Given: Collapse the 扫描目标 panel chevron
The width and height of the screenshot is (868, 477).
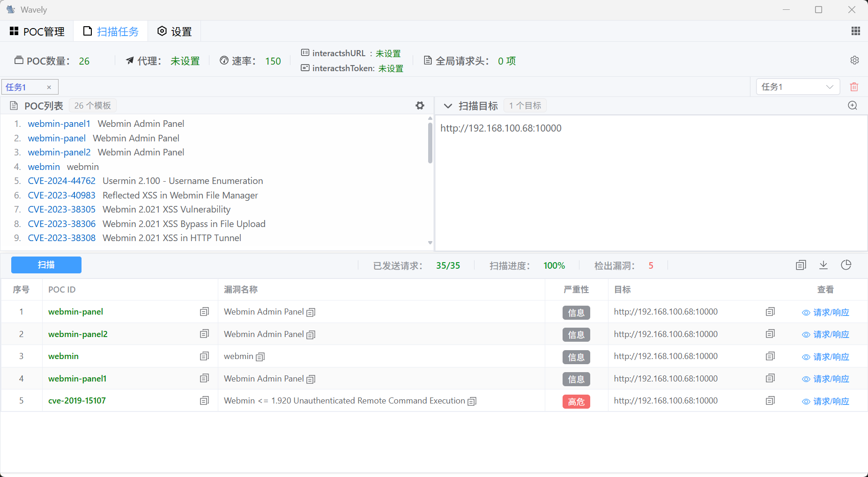Looking at the screenshot, I should 448,106.
